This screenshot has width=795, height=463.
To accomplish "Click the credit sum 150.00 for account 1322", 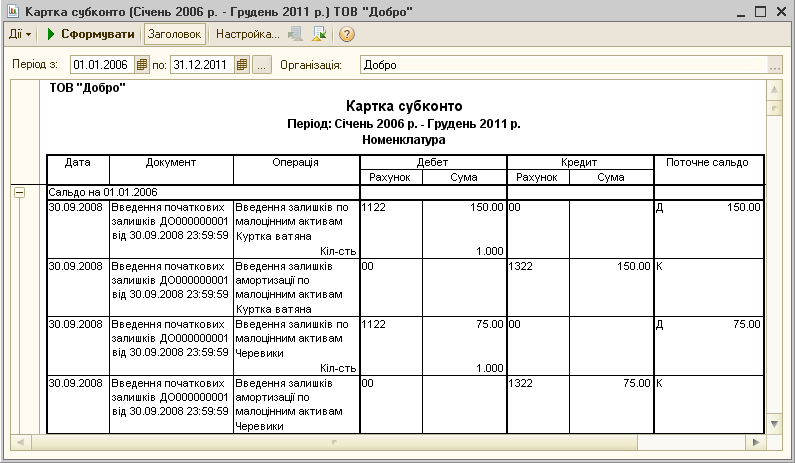I will (633, 266).
